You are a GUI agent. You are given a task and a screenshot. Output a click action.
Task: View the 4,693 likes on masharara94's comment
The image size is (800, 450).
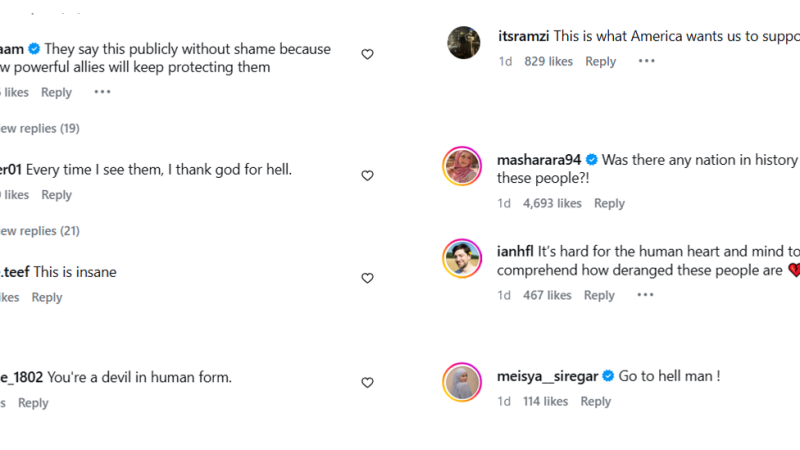(552, 203)
